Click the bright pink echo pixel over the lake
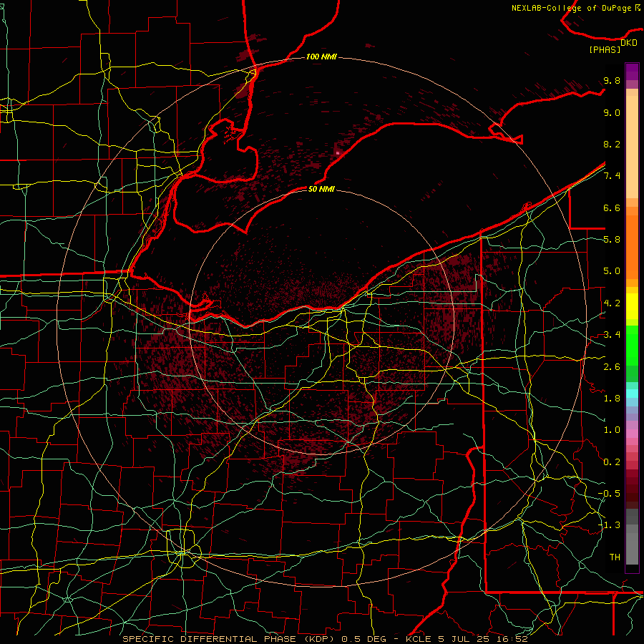 [x=338, y=153]
